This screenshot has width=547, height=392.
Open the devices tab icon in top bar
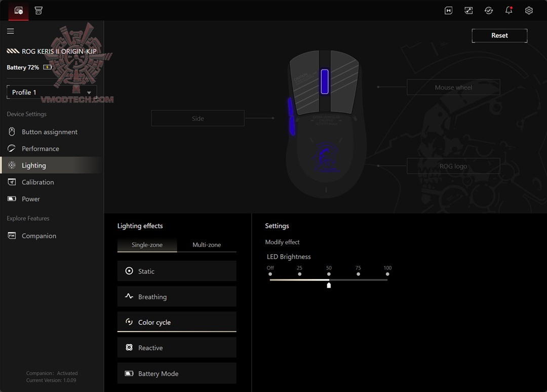pyautogui.click(x=19, y=11)
